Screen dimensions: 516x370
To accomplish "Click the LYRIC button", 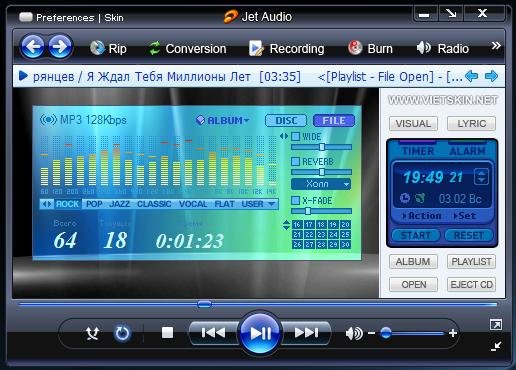I will coord(471,124).
